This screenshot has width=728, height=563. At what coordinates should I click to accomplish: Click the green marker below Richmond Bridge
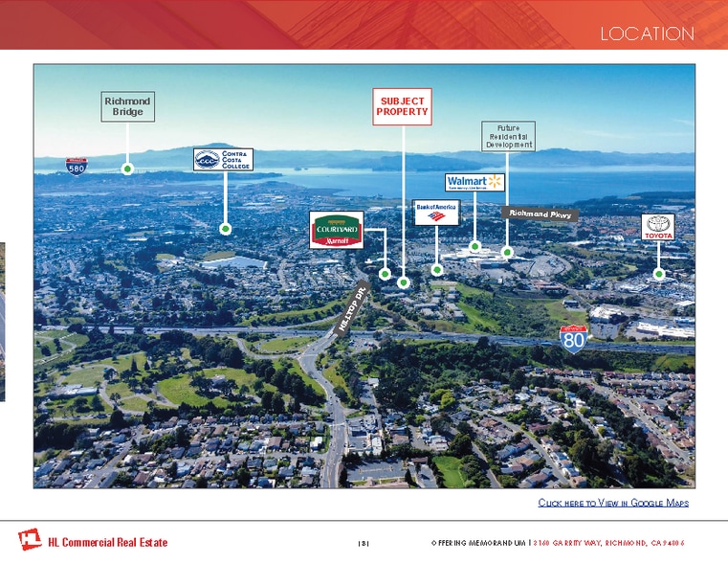(127, 169)
